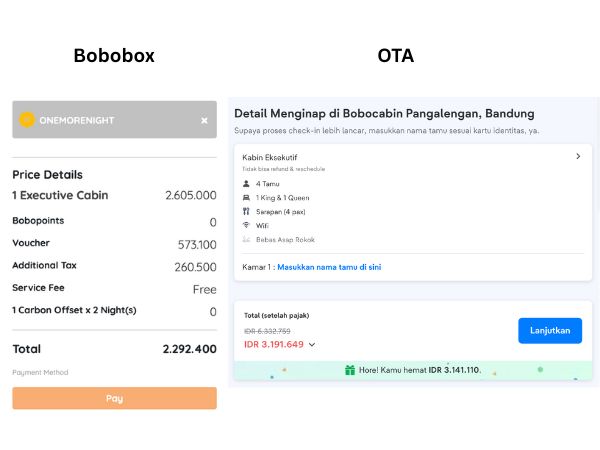Screen dimensions: 600x450
Task: Open the Masukkan nama tamu di sini link
Action: [329, 267]
